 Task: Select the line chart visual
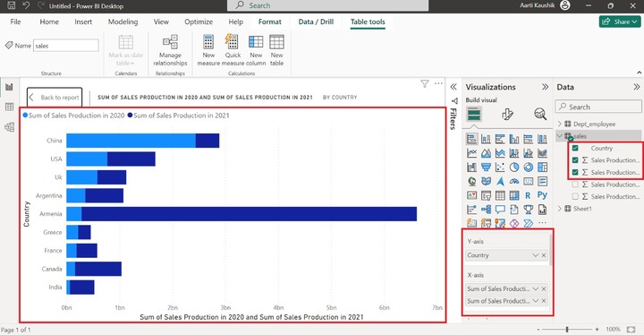point(472,153)
